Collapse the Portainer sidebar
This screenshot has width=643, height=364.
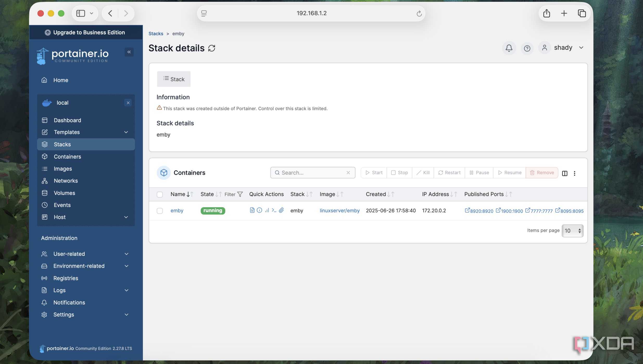129,52
